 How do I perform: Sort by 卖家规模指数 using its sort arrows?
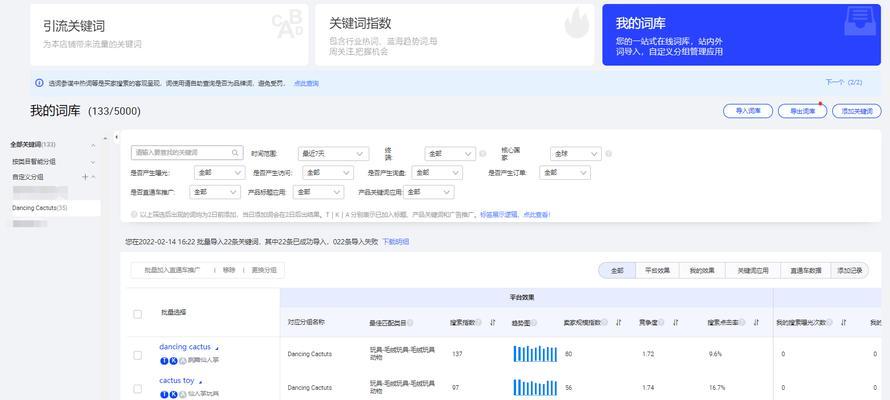(x=618, y=322)
